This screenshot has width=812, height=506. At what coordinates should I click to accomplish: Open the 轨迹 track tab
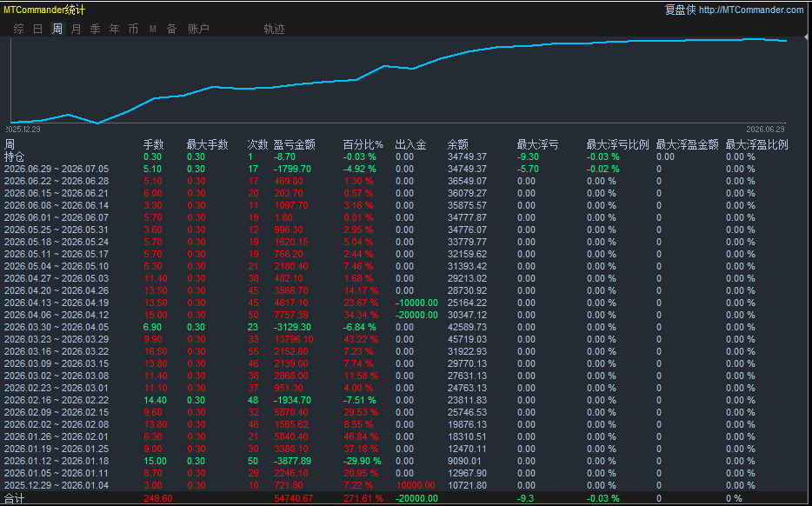pos(275,29)
